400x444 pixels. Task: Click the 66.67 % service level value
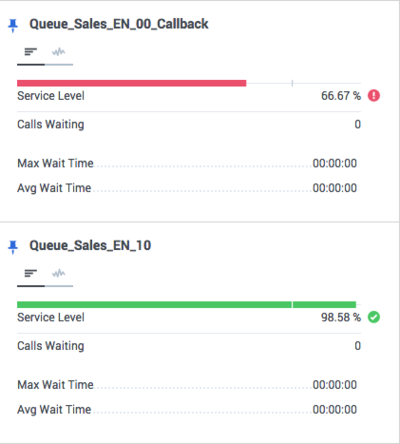[x=341, y=96]
